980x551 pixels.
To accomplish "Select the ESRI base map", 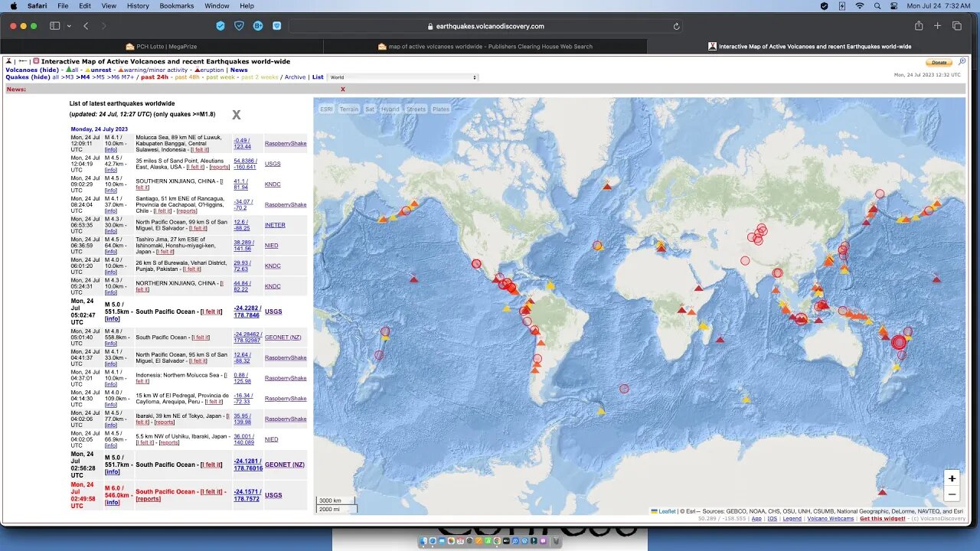I will click(x=326, y=109).
